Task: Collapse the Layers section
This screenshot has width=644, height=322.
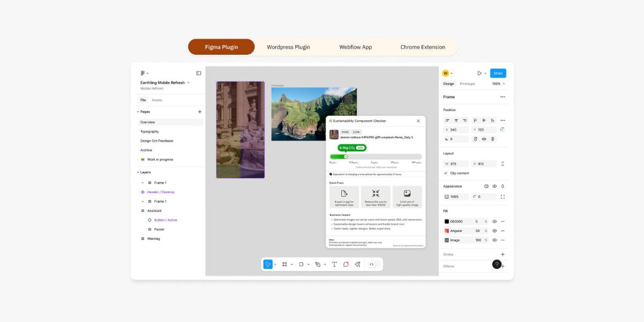Action: pyautogui.click(x=138, y=172)
